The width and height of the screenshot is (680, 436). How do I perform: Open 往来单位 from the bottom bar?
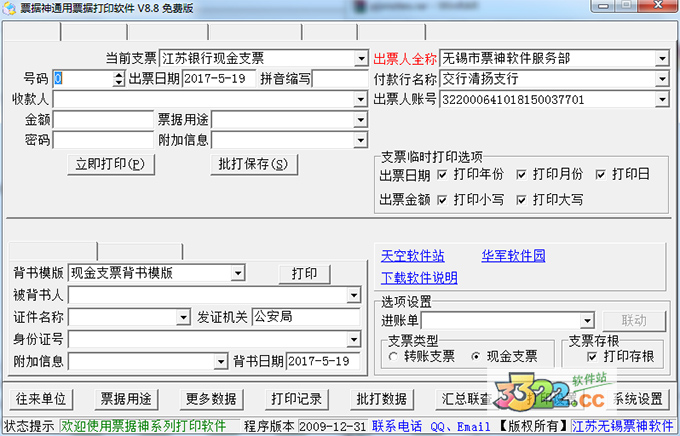pyautogui.click(x=41, y=399)
